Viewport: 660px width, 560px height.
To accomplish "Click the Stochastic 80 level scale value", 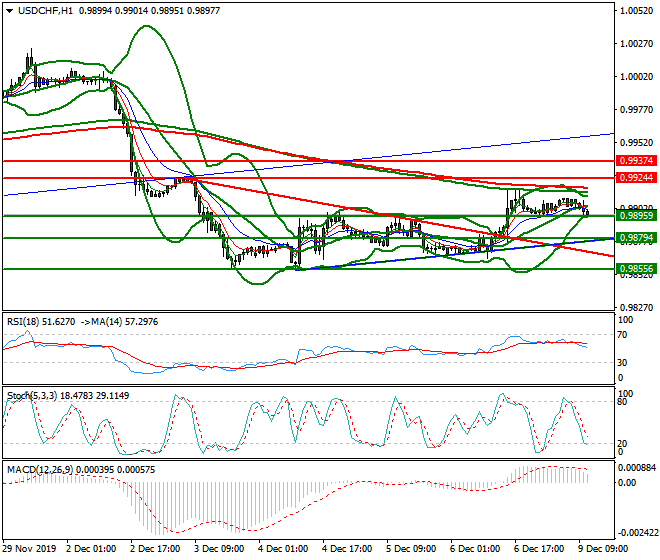I will coord(623,402).
